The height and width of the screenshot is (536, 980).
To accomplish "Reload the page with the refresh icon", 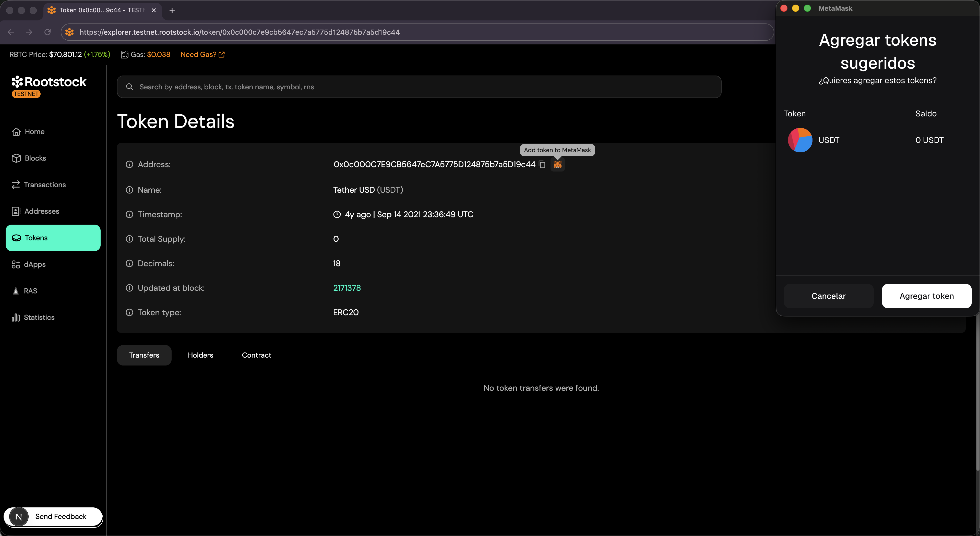I will coord(47,32).
